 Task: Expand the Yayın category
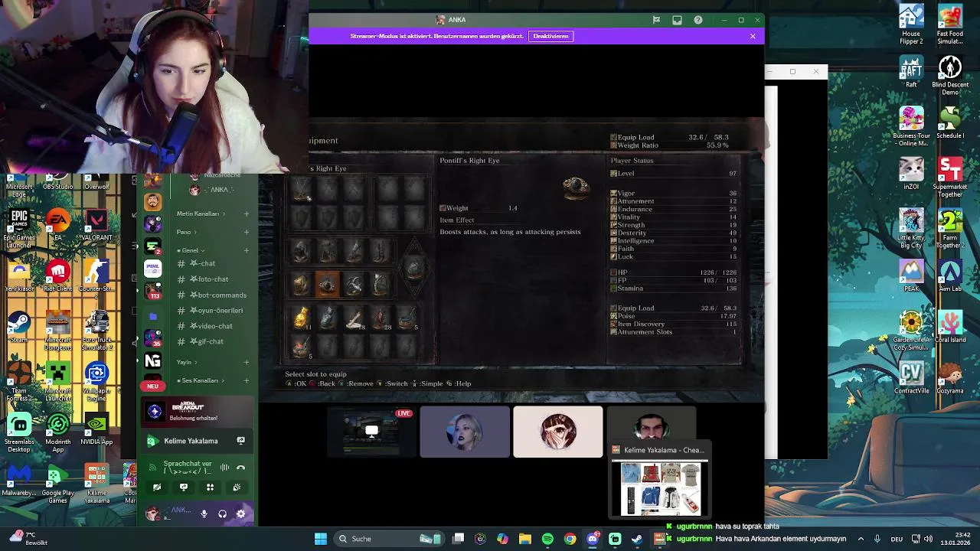click(186, 362)
